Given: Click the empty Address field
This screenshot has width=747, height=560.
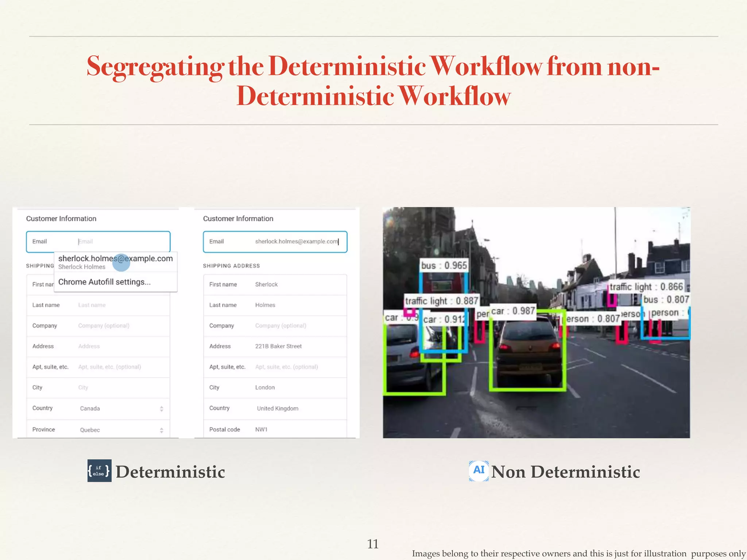Looking at the screenshot, I should point(120,346).
